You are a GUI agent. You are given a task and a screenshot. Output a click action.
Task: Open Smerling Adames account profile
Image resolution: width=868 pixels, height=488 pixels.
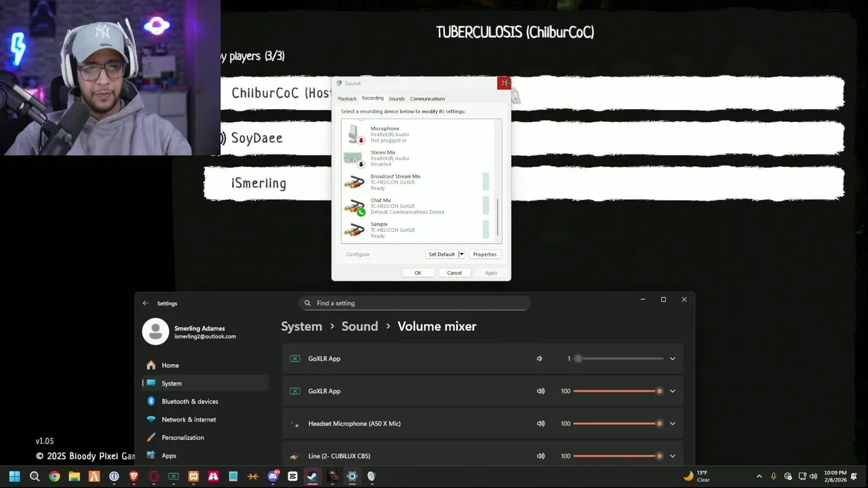(190, 331)
